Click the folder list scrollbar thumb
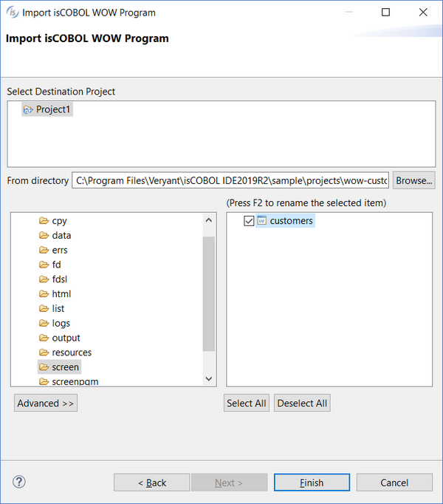This screenshot has height=504, width=443. click(209, 294)
